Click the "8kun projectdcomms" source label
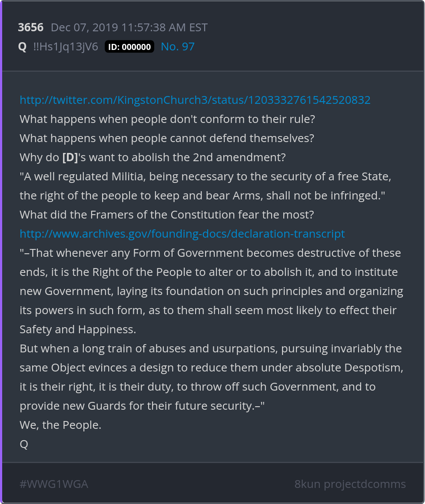Screen dimensions: 425x504 click(x=350, y=484)
